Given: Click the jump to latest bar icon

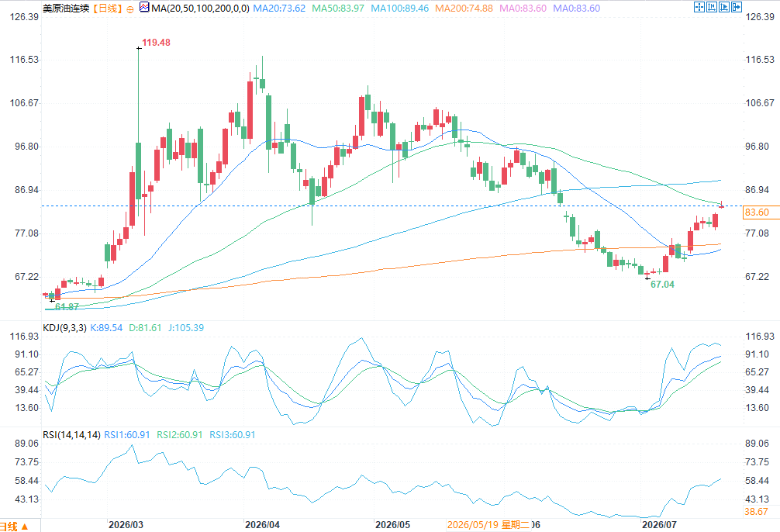Looking at the screenshot, I should 737,7.
